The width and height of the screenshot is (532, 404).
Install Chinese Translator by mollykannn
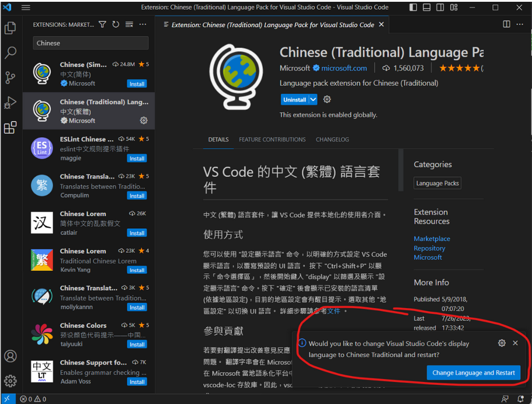pos(137,307)
